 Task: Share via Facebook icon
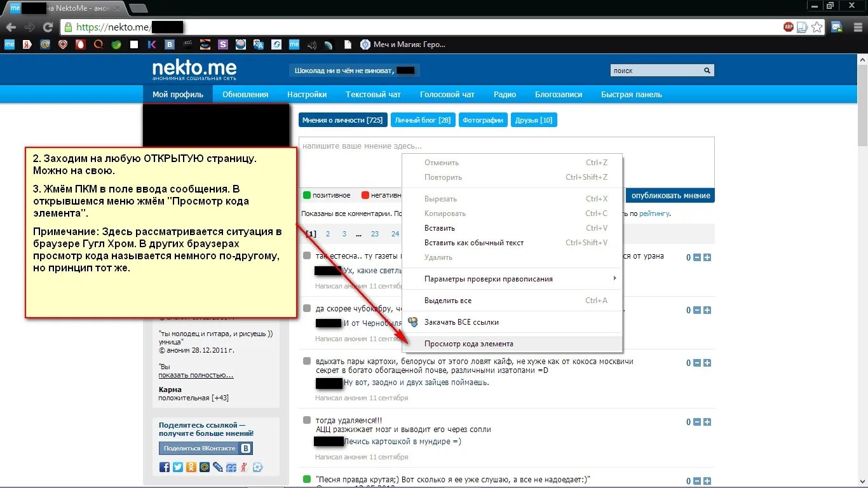[x=165, y=467]
